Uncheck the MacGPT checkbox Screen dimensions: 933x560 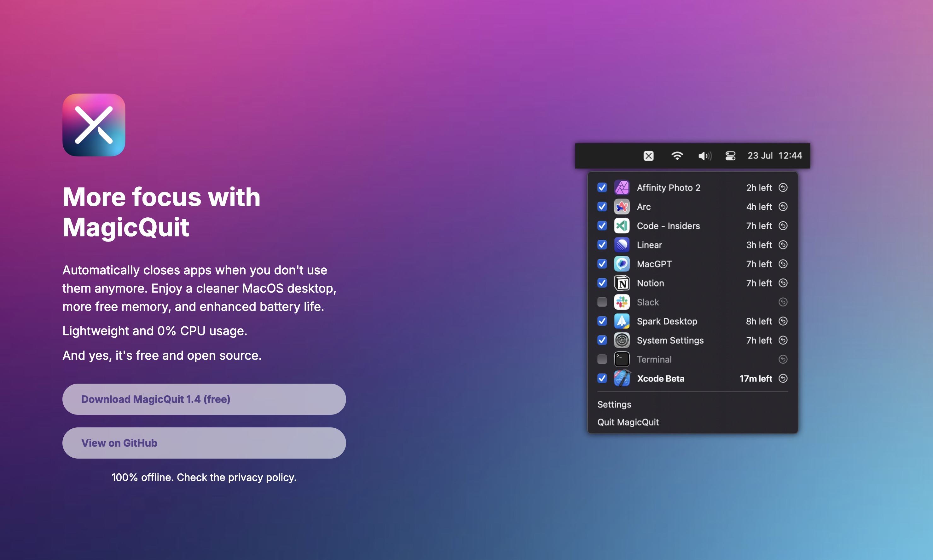click(x=602, y=264)
